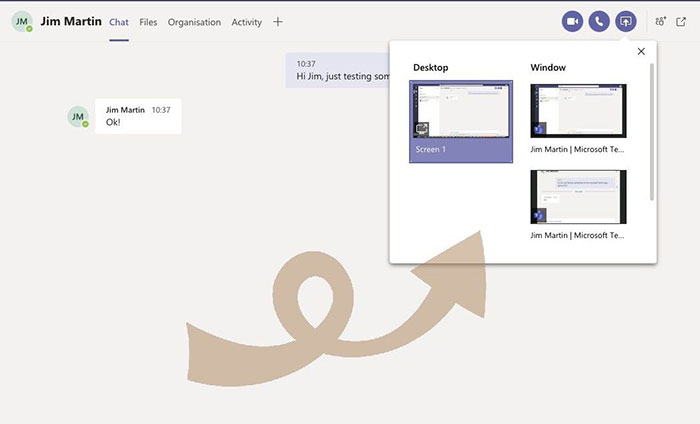700x424 pixels.
Task: Choose the second Jim Martin window thumbnail
Action: [578, 196]
